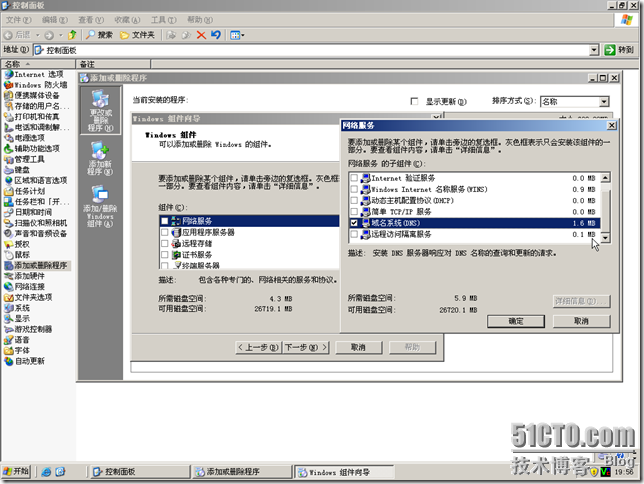Open the 收藏 menu
Viewport: 644px width, 484px height.
click(x=127, y=20)
